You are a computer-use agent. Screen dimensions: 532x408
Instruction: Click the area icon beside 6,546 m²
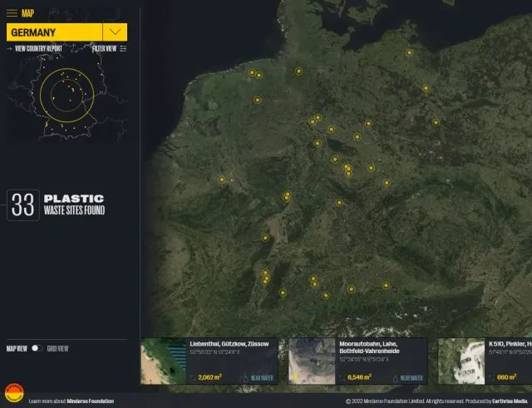click(342, 377)
